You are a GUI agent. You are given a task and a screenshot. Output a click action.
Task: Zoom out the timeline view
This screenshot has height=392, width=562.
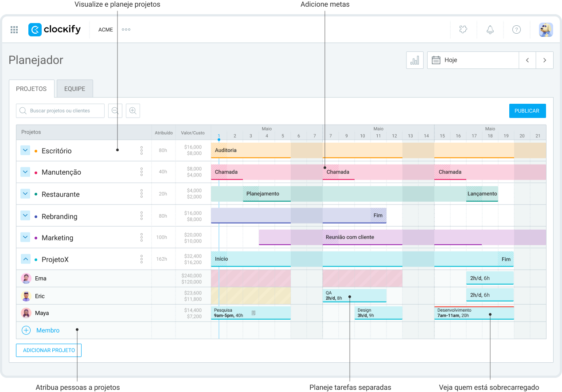tap(115, 111)
